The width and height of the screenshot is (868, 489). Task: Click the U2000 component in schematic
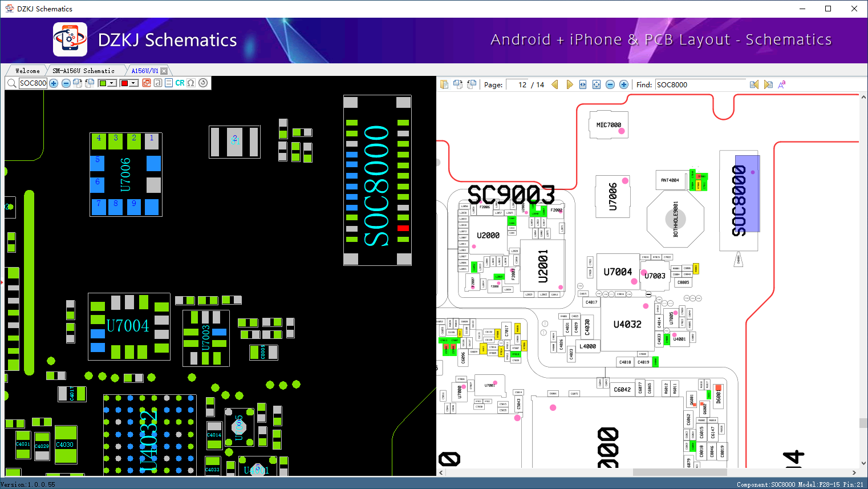click(488, 235)
